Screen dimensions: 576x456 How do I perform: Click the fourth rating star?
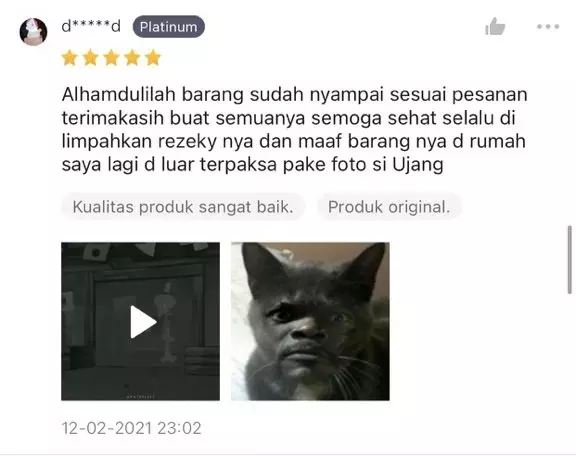tap(132, 58)
